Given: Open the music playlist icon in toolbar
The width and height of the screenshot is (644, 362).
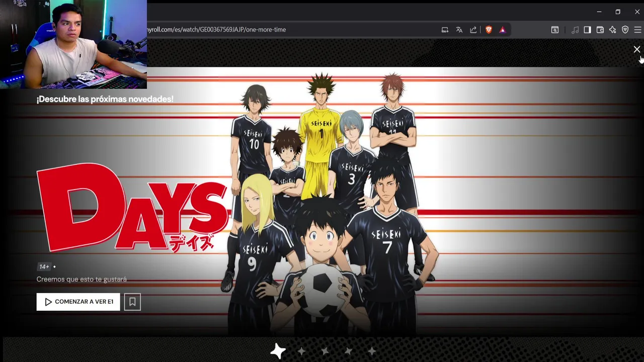Looking at the screenshot, I should 575,30.
